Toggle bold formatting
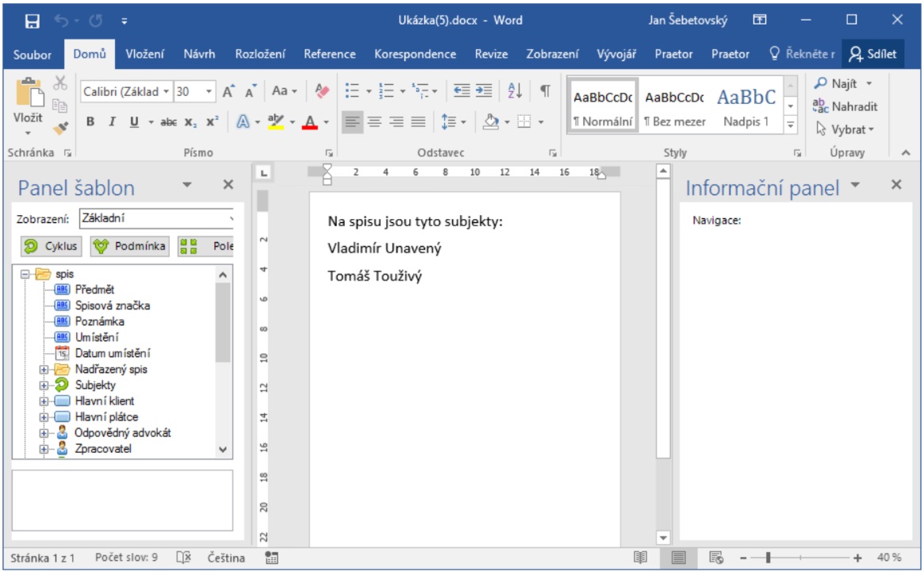The image size is (924, 572). coord(90,121)
